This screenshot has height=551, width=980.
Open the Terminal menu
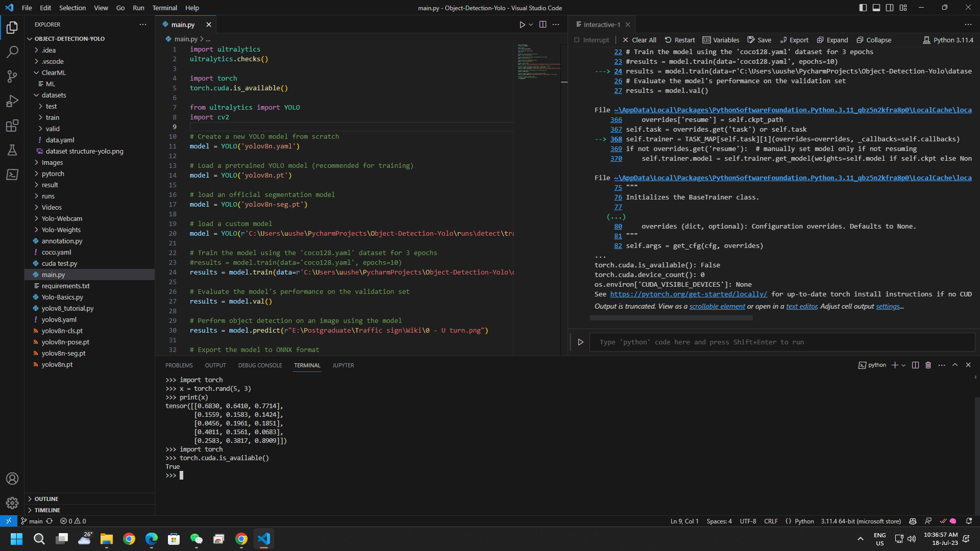pos(164,8)
